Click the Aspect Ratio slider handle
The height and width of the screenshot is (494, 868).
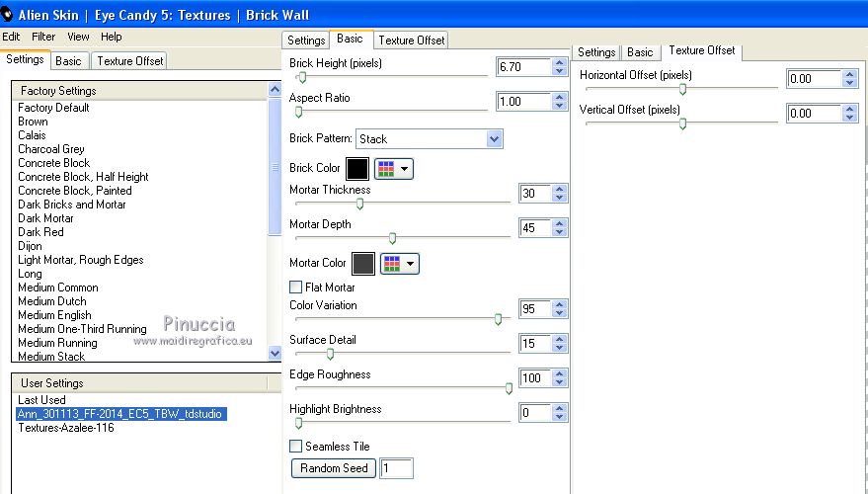point(299,112)
